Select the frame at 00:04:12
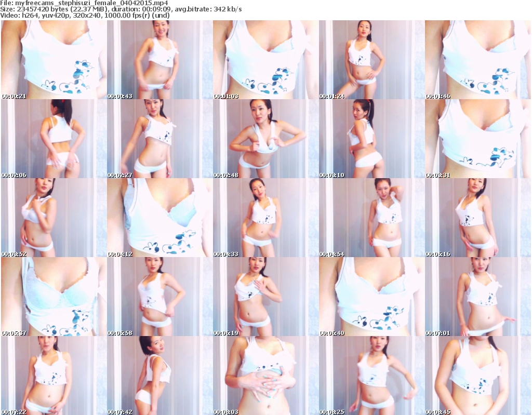 point(160,218)
